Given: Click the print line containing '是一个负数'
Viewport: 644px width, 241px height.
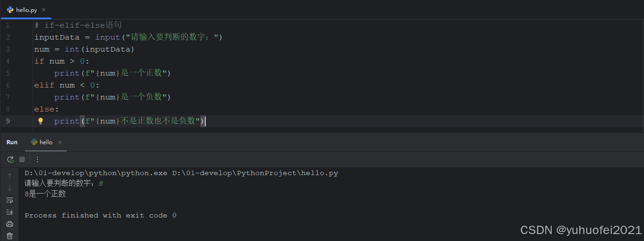Looking at the screenshot, I should pos(113,97).
